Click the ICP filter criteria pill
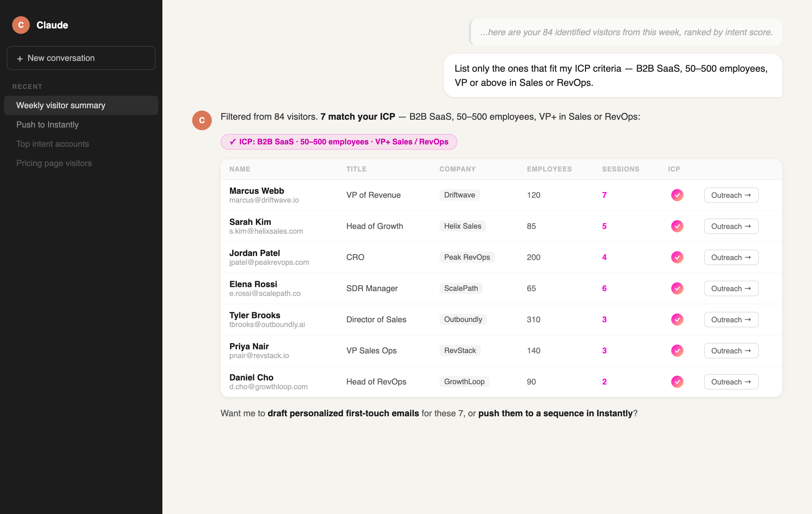 click(x=339, y=142)
